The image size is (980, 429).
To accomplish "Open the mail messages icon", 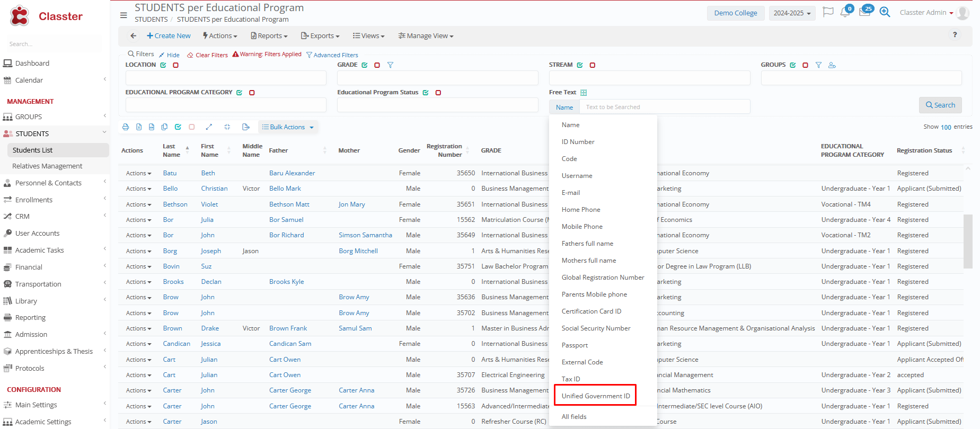I will click(864, 13).
